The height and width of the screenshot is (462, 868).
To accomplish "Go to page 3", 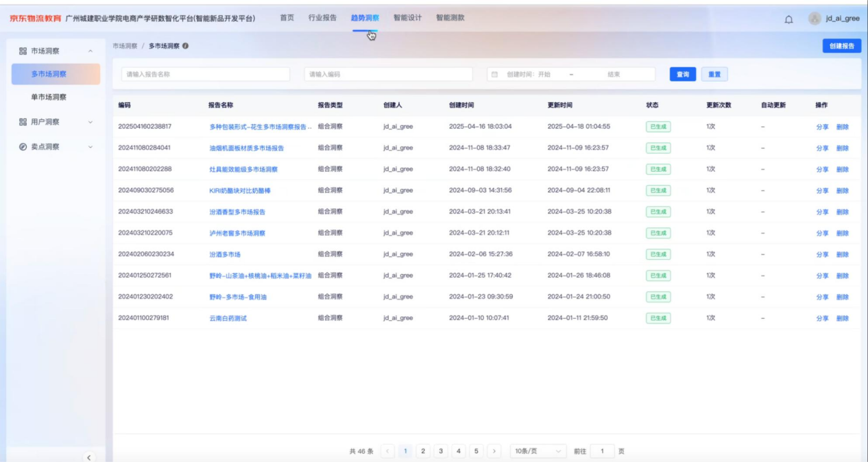I will click(x=441, y=451).
